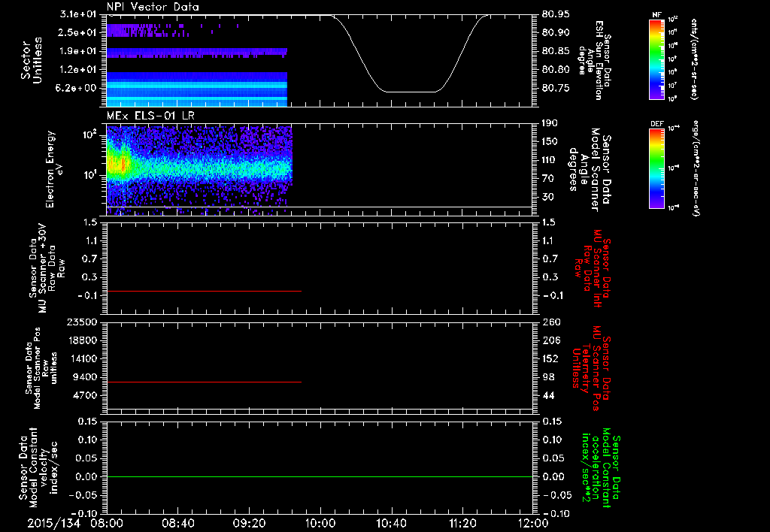The width and height of the screenshot is (770, 532).
Task: Click the red Model Scanner Pos trace
Action: click(x=204, y=382)
